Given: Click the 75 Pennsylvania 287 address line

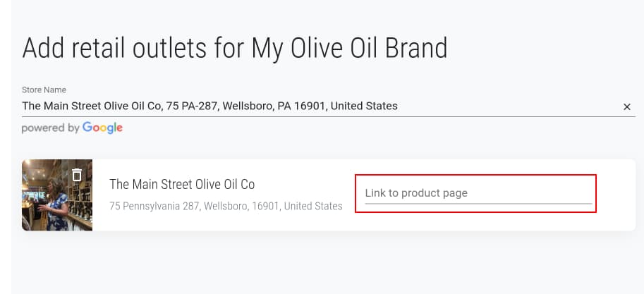Looking at the screenshot, I should pos(226,206).
